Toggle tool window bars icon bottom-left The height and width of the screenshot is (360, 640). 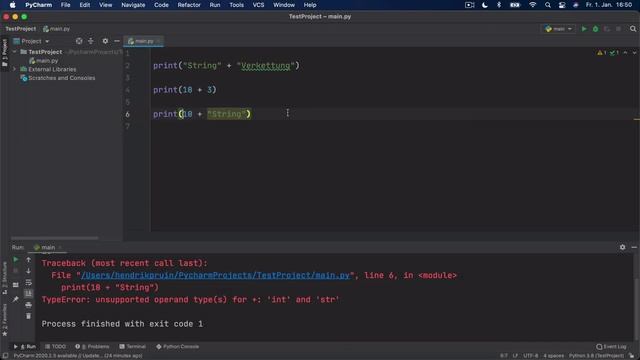[5, 356]
